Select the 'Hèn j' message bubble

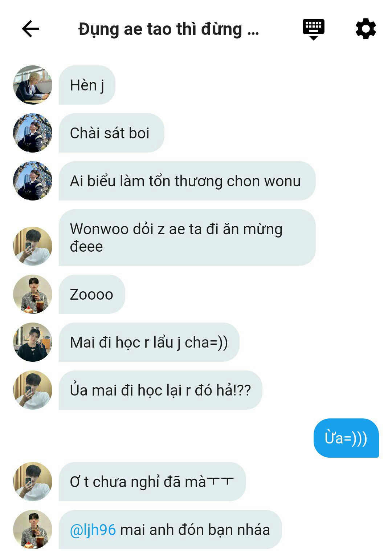pos(87,85)
